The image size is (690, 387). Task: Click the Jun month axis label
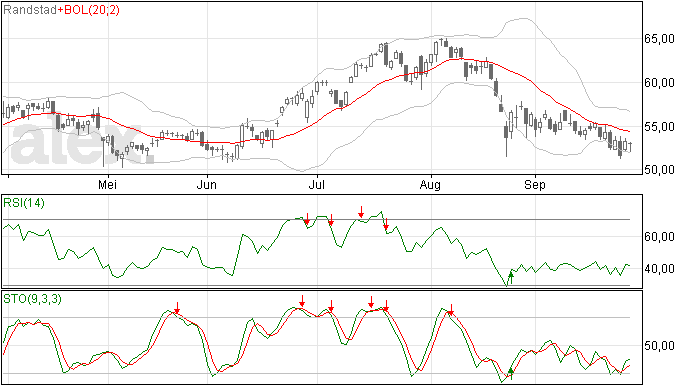point(207,185)
